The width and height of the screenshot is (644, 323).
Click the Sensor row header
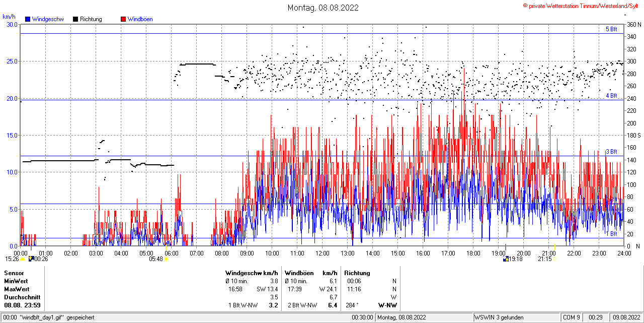coord(14,273)
